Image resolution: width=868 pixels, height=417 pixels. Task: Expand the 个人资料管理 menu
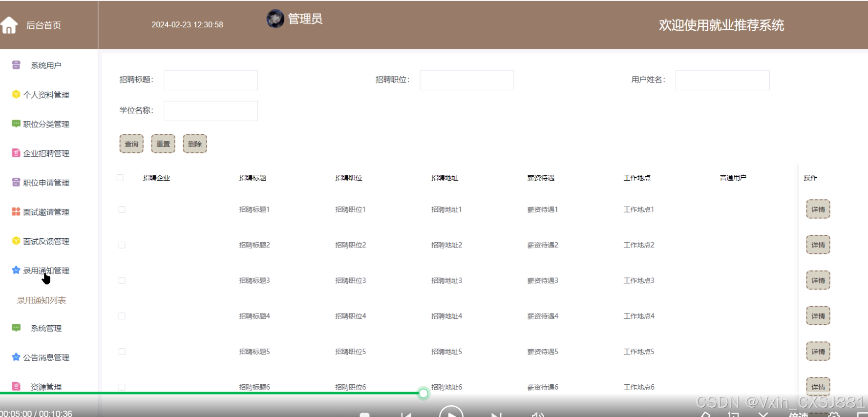coord(46,95)
